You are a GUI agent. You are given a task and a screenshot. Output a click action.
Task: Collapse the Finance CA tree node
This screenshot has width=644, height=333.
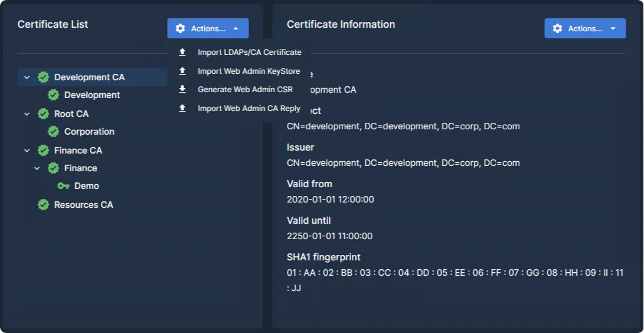point(27,151)
